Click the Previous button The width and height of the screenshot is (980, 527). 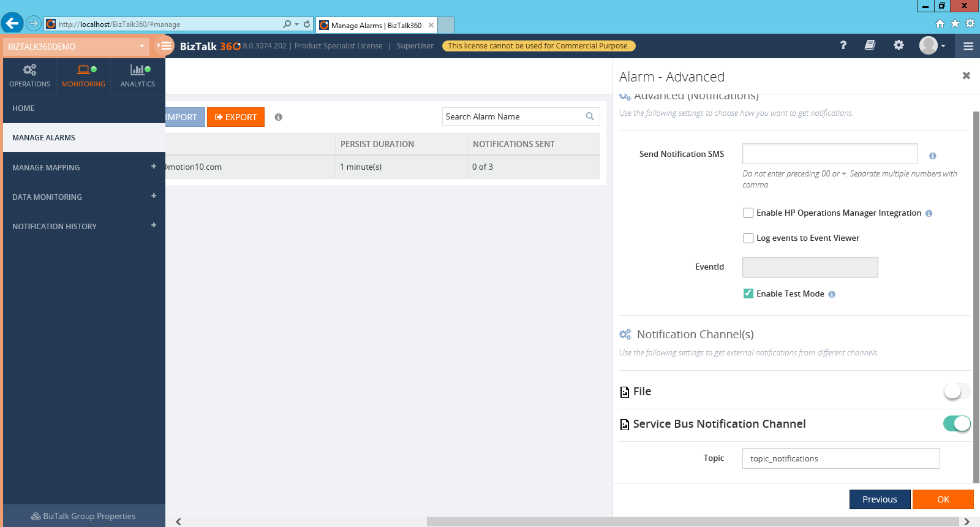(x=880, y=499)
